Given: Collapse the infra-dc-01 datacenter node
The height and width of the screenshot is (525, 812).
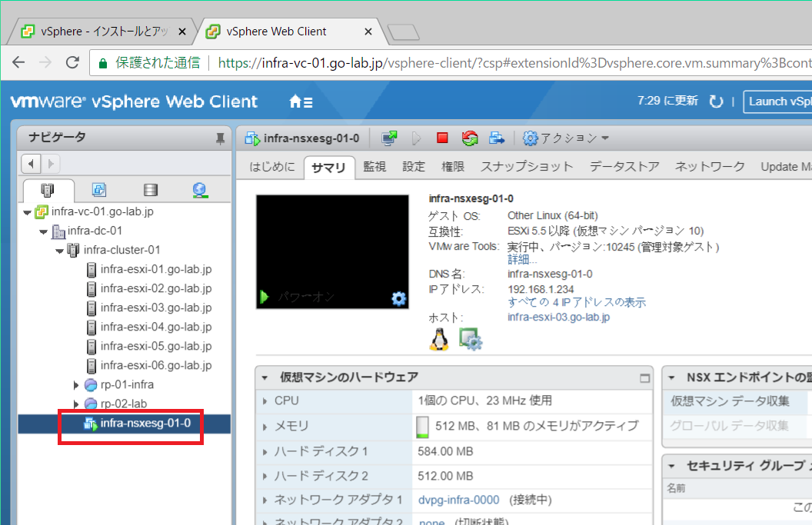Looking at the screenshot, I should 44,231.
